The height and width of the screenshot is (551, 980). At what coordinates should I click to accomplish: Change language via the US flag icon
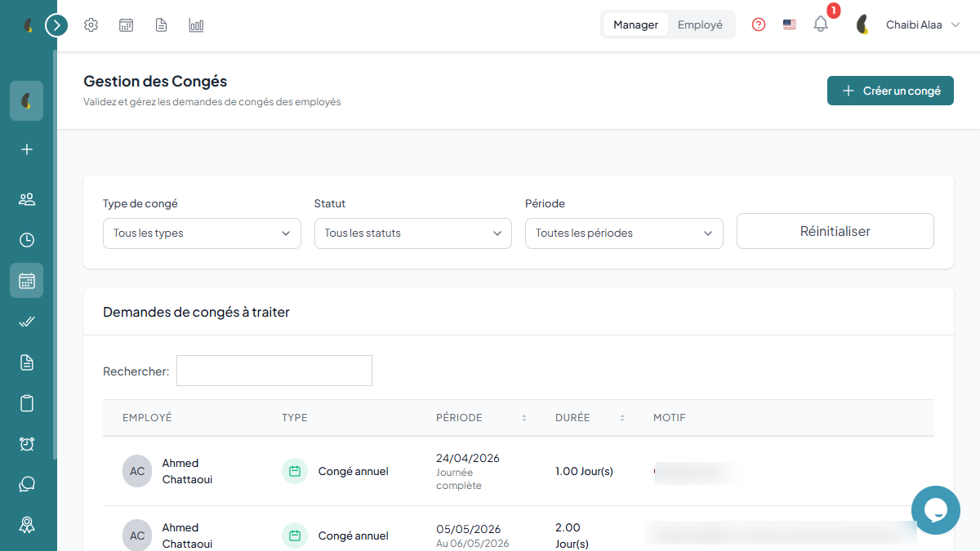[x=790, y=24]
